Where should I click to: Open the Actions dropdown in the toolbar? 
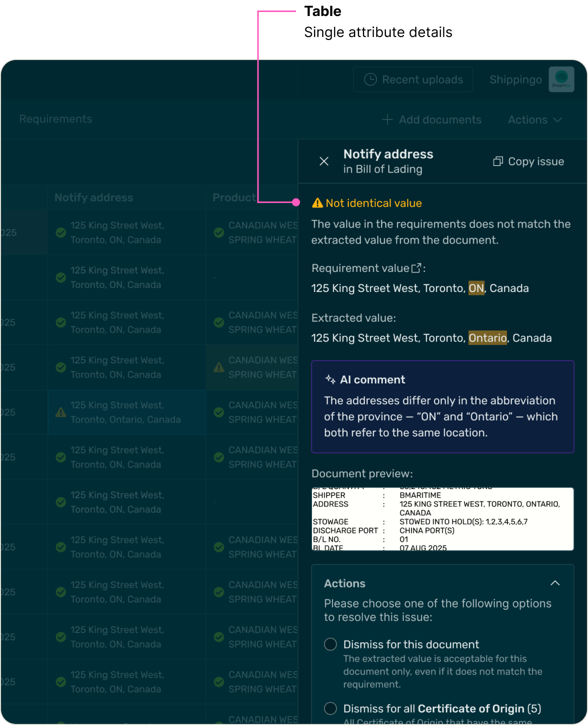[534, 119]
